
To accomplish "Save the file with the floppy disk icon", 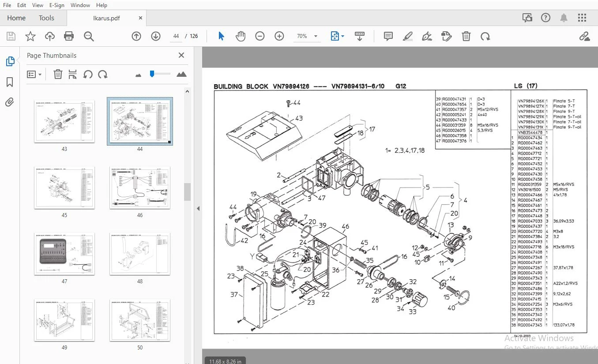I will tap(11, 36).
